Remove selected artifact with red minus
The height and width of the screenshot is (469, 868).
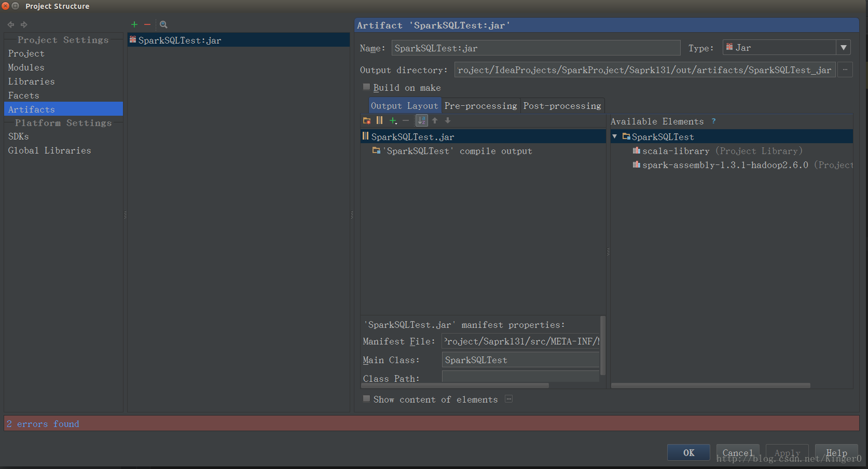[147, 24]
